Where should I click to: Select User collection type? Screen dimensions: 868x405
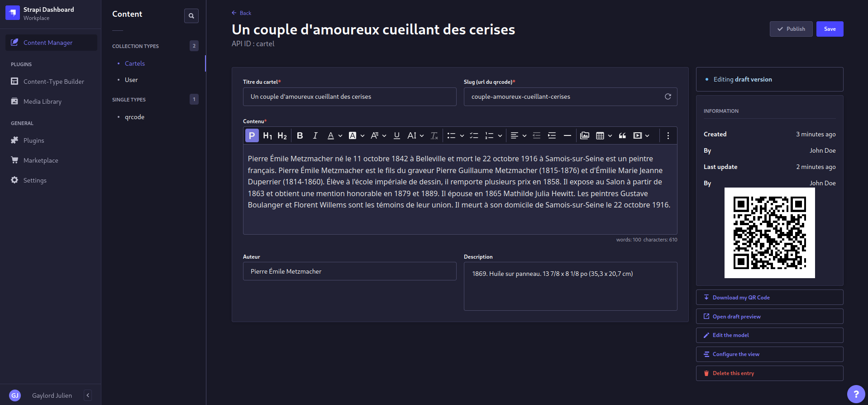(x=131, y=80)
